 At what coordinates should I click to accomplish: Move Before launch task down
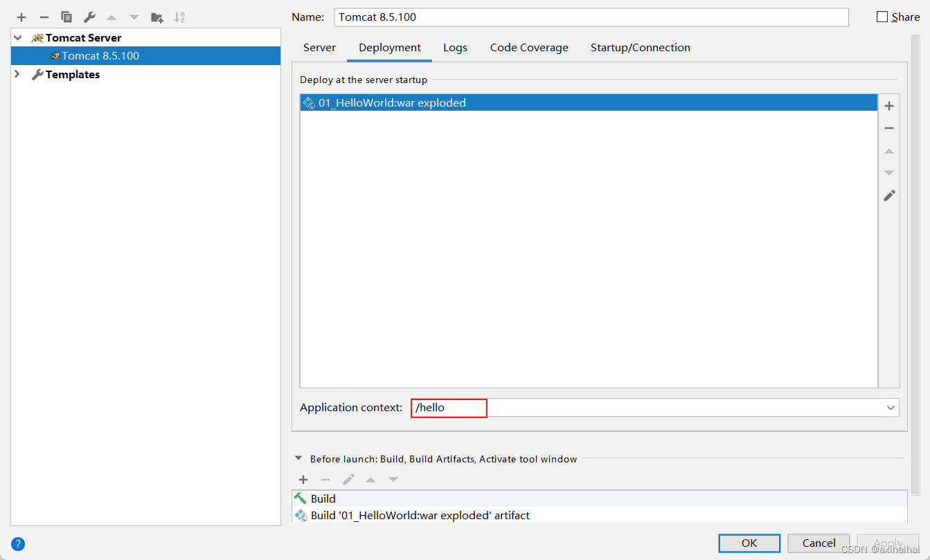click(x=393, y=480)
